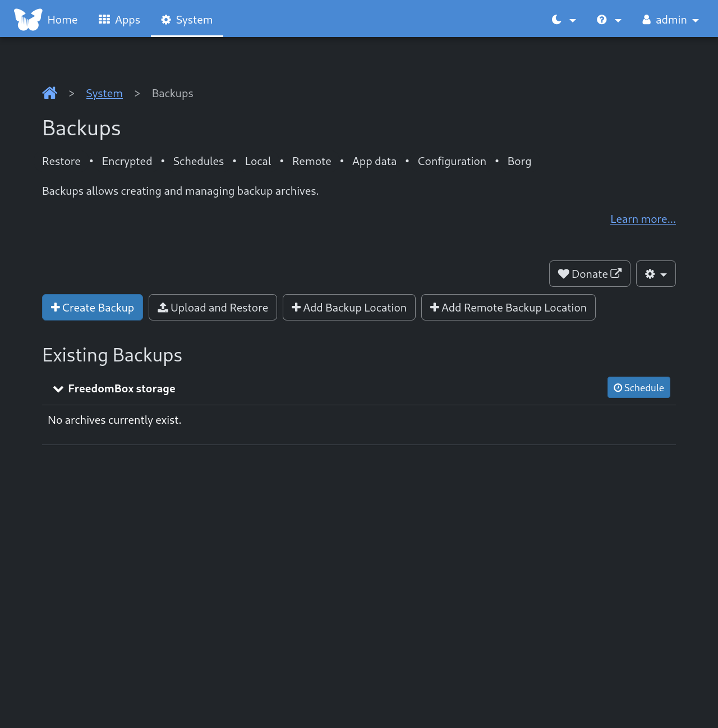The width and height of the screenshot is (718, 728).
Task: Open the dark mode theme dropdown
Action: 564,20
